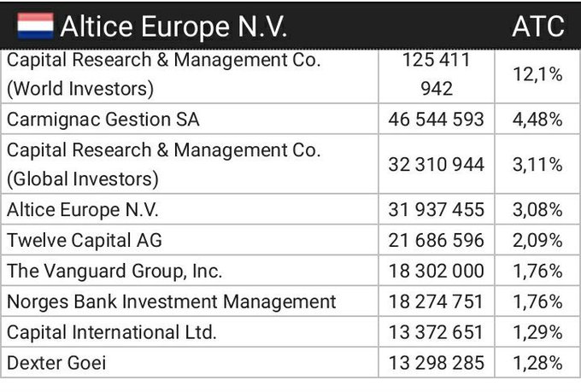Click share count 21 686 596
Viewport: 581px width, 392px height.
[x=436, y=240]
